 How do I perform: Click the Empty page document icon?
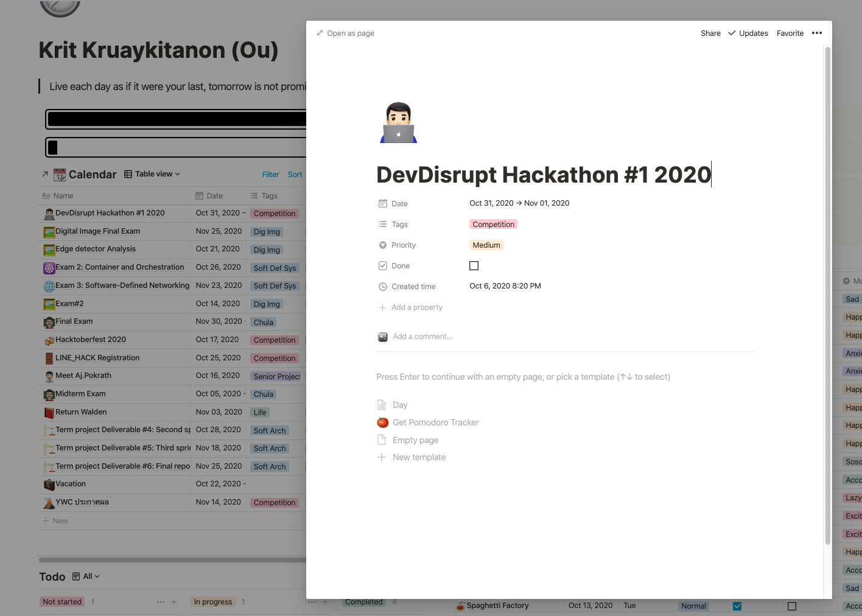(x=382, y=440)
